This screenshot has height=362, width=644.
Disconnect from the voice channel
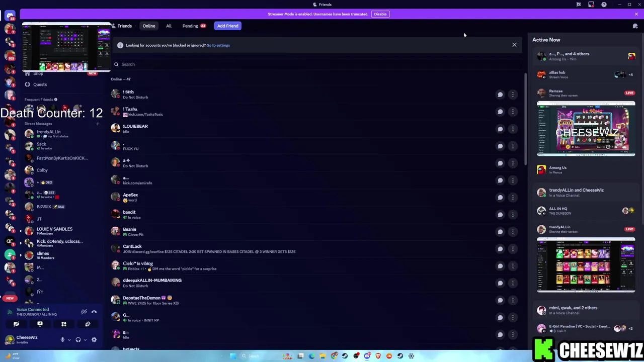(94, 312)
